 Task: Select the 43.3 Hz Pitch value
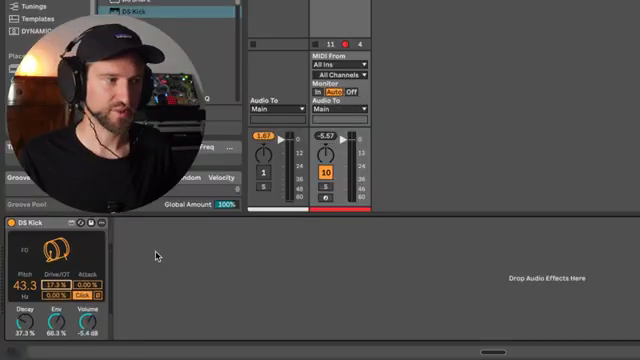25,286
